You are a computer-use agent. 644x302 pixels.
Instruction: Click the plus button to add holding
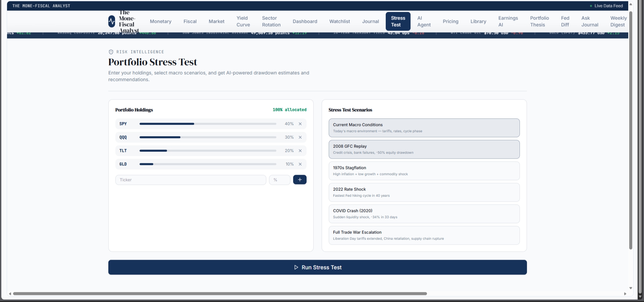(x=300, y=180)
